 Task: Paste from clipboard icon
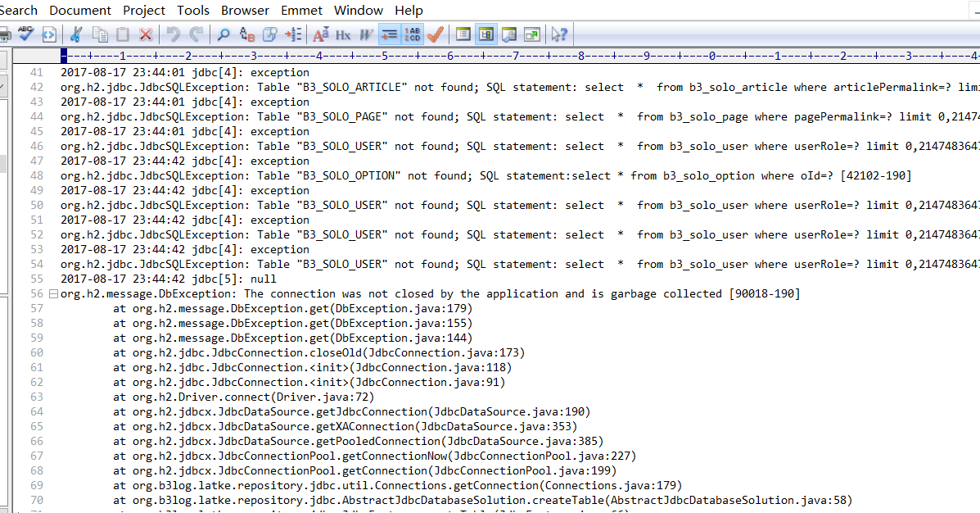coord(123,34)
